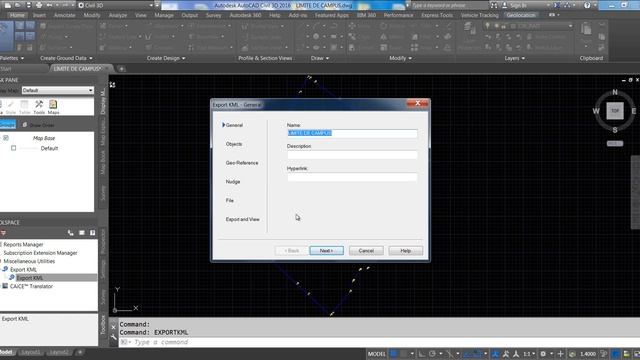Screen dimensions: 640x360
Task: Toggle ortho mode in status bar
Action: (x=421, y=353)
